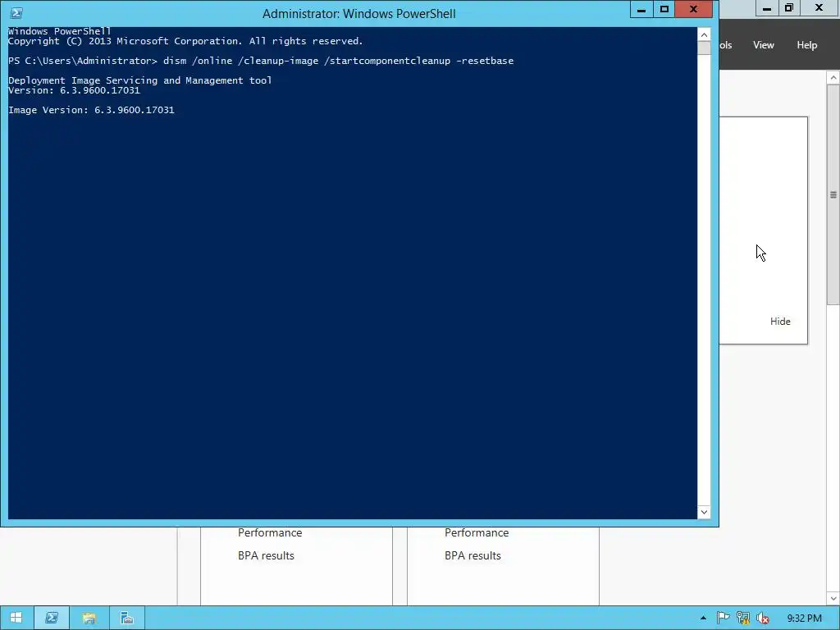Open BPA results in the right server tile
840x630 pixels.
[x=473, y=556]
